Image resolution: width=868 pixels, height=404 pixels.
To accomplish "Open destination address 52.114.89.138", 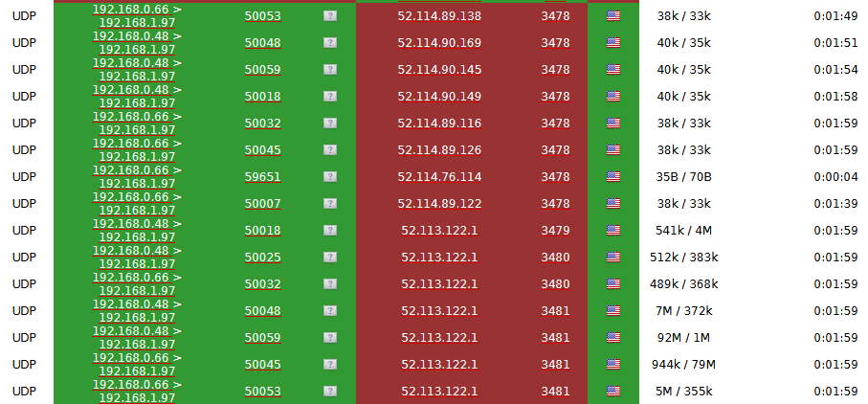I will coord(439,16).
